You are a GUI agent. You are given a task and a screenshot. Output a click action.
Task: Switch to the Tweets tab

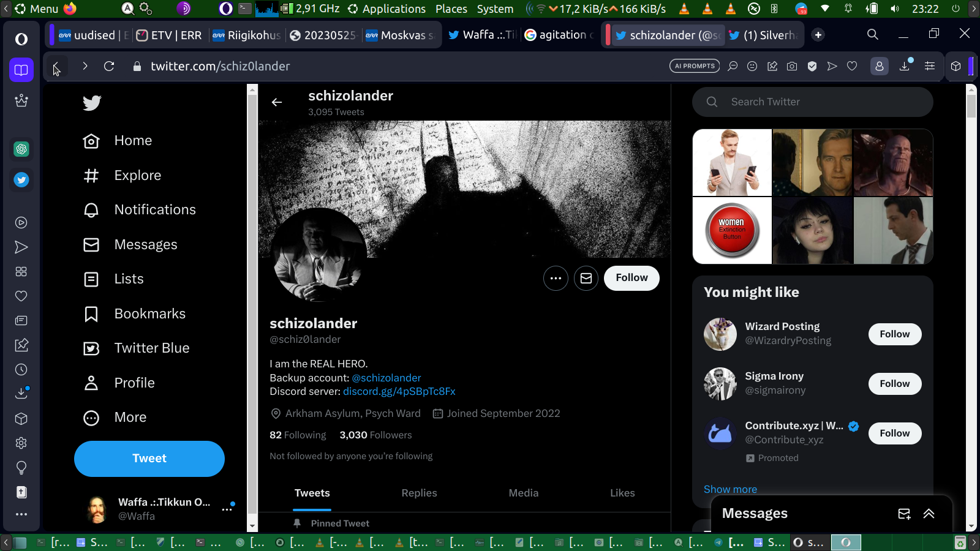tap(312, 493)
